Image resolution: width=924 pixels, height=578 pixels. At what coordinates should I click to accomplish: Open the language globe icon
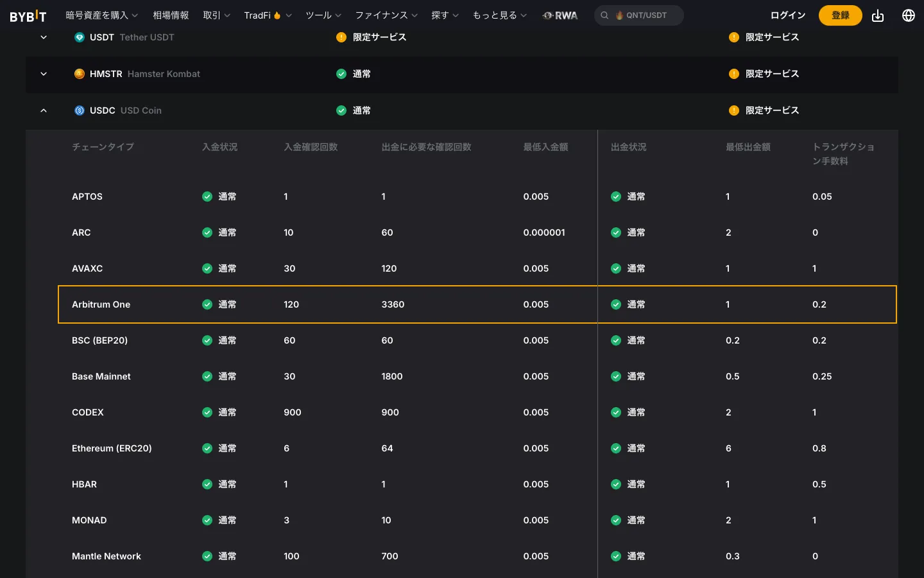point(909,15)
